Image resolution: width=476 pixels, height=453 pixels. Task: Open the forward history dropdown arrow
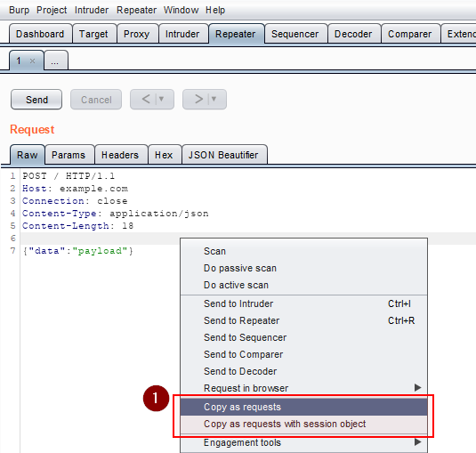[x=214, y=99]
